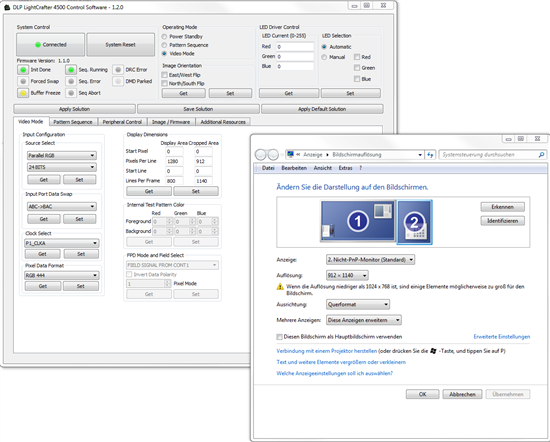
Task: Click the Seq Abort indicator
Action: click(71, 93)
